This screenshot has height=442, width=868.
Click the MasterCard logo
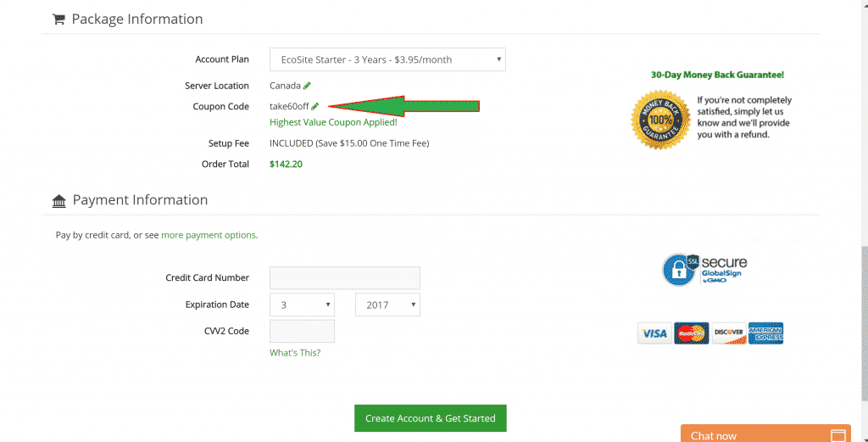click(x=692, y=333)
